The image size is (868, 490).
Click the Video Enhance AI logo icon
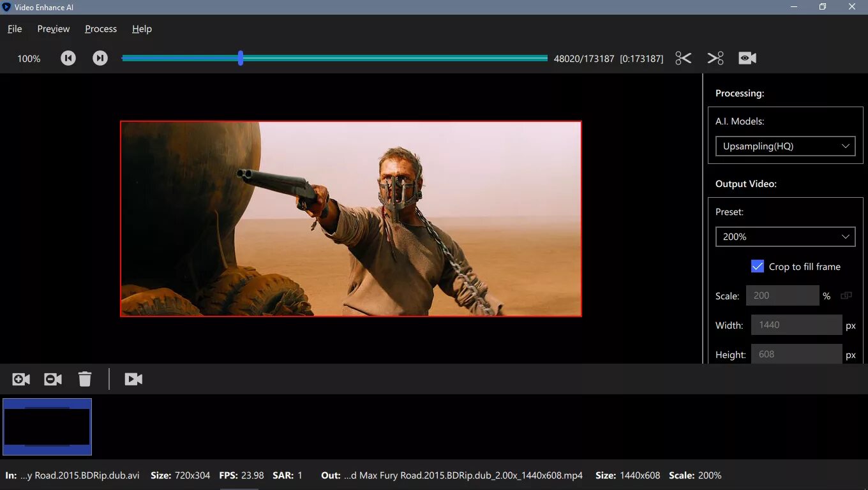[7, 7]
